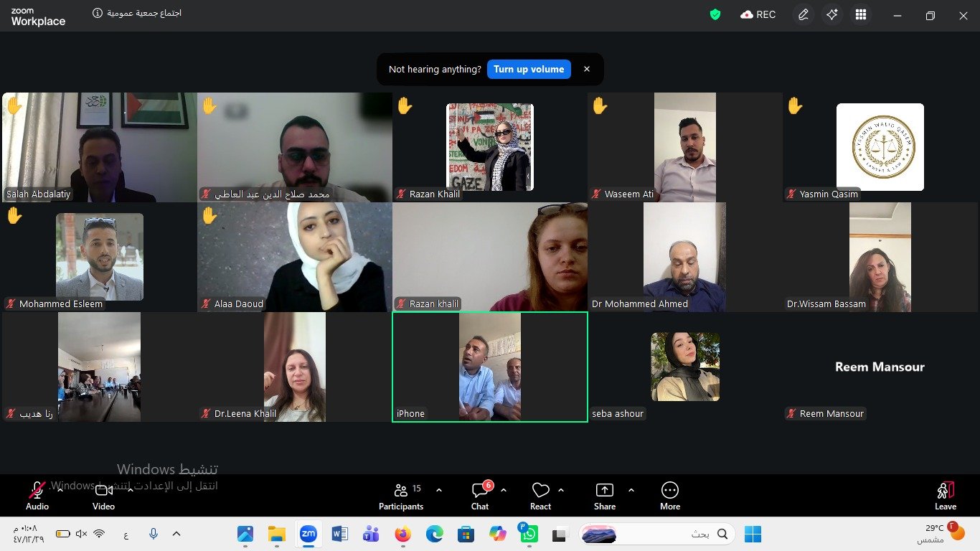The image size is (980, 551).
Task: Open Copilot from the taskbar
Action: click(x=498, y=534)
